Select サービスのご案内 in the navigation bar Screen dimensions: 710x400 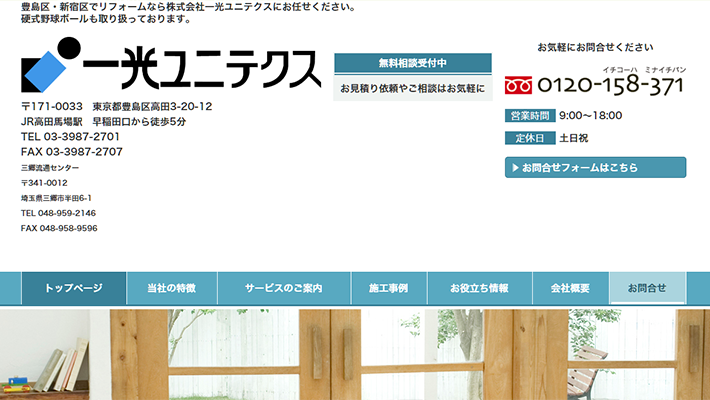283,288
